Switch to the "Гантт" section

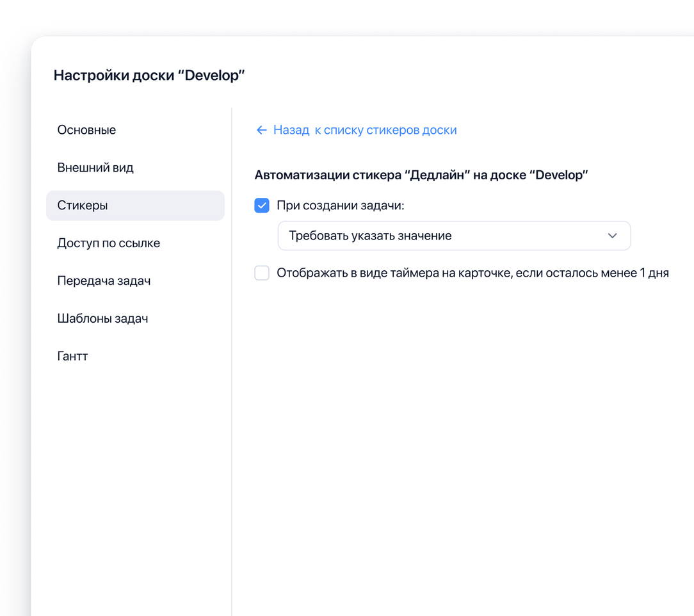[72, 356]
